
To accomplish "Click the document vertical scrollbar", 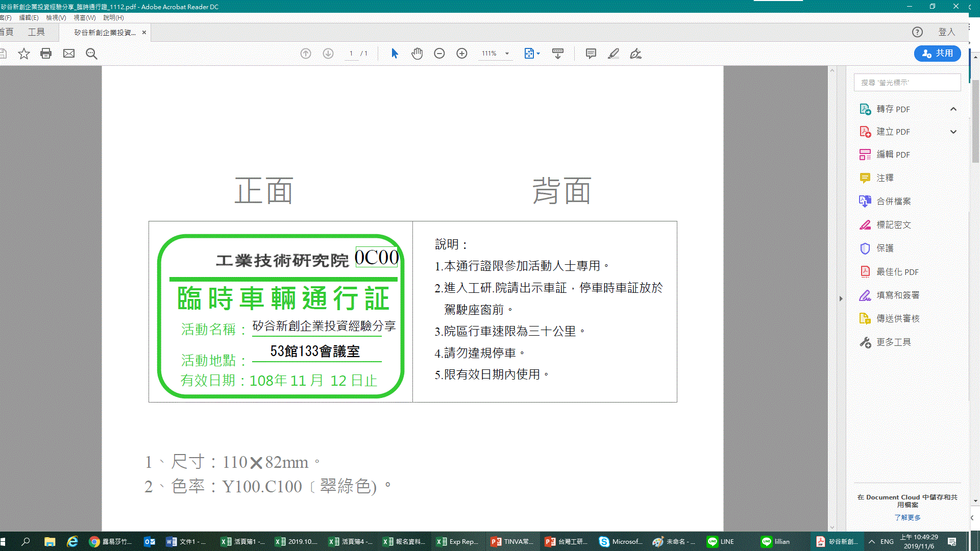I will click(832, 298).
